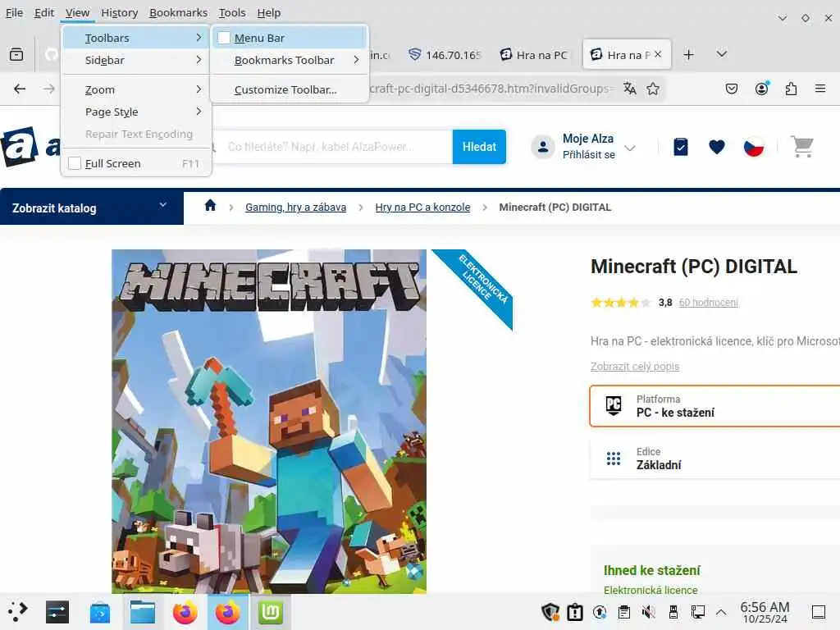Viewport: 840px width, 630px height.
Task: Click the clock showing 6:56 AM
Action: click(765, 612)
